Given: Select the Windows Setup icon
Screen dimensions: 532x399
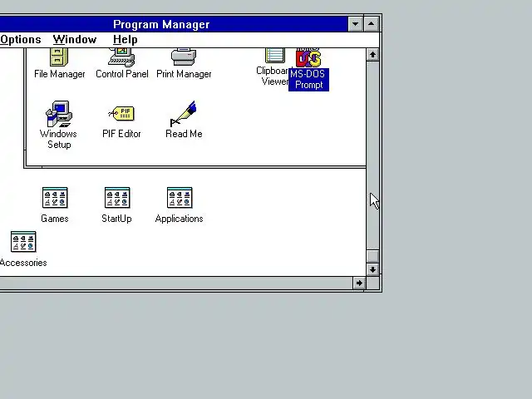Looking at the screenshot, I should 59,114.
